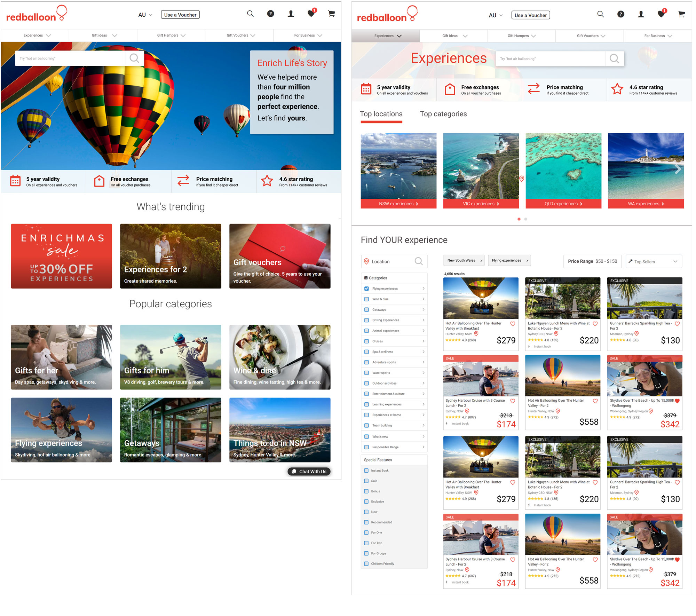Open shopping cart icon in right header
The image size is (696, 616).
(x=681, y=14)
